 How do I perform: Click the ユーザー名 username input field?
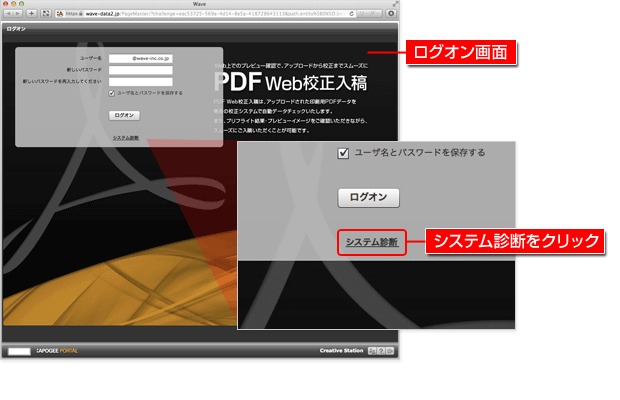coord(141,60)
